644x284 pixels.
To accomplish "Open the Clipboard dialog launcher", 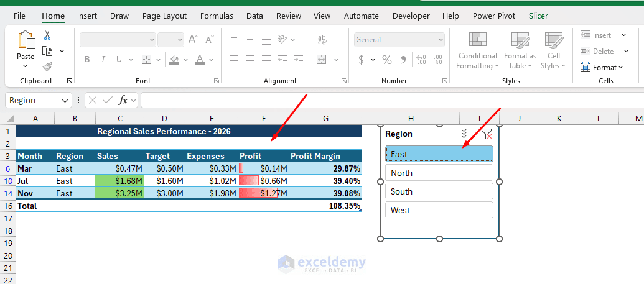I will (x=70, y=81).
